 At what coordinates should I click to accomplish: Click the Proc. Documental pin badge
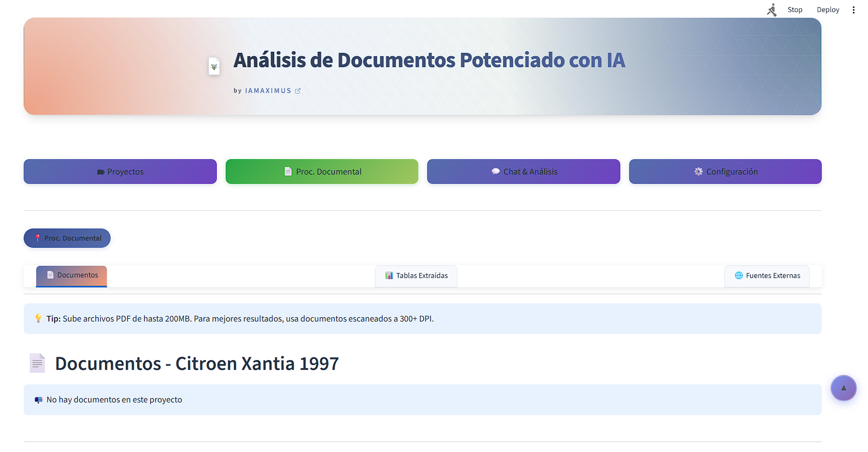[67, 238]
